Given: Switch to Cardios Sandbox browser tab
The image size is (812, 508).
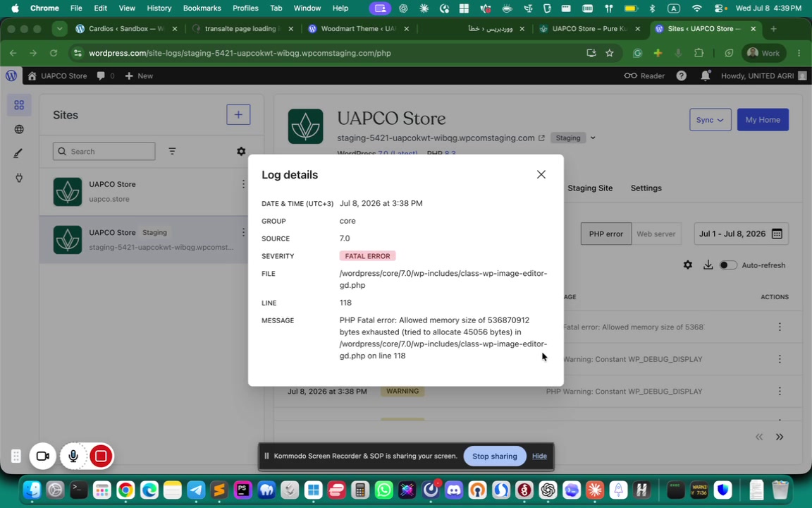Looking at the screenshot, I should point(126,28).
